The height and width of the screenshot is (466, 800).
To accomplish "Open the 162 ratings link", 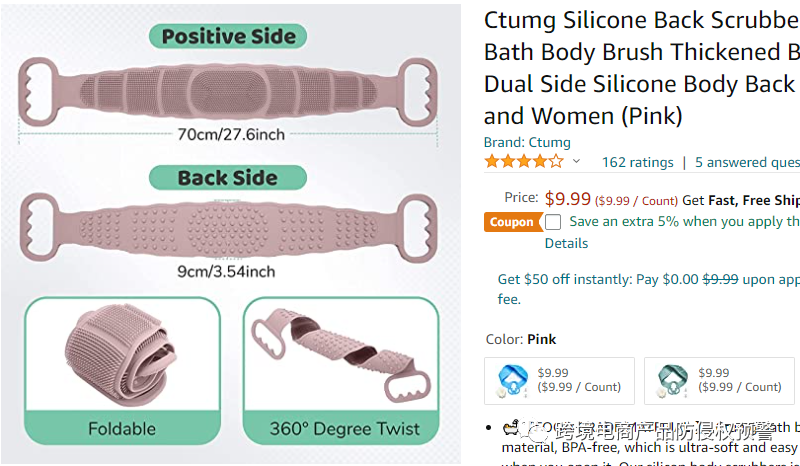I will (x=637, y=162).
